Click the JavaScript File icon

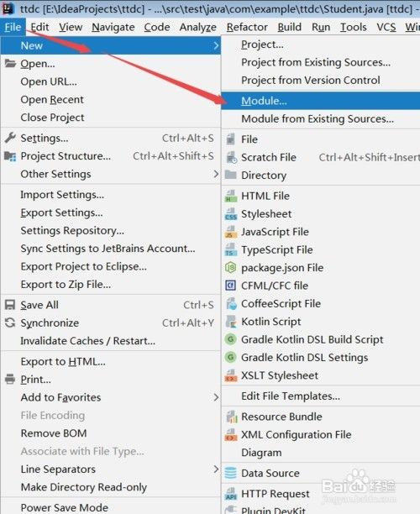point(231,232)
